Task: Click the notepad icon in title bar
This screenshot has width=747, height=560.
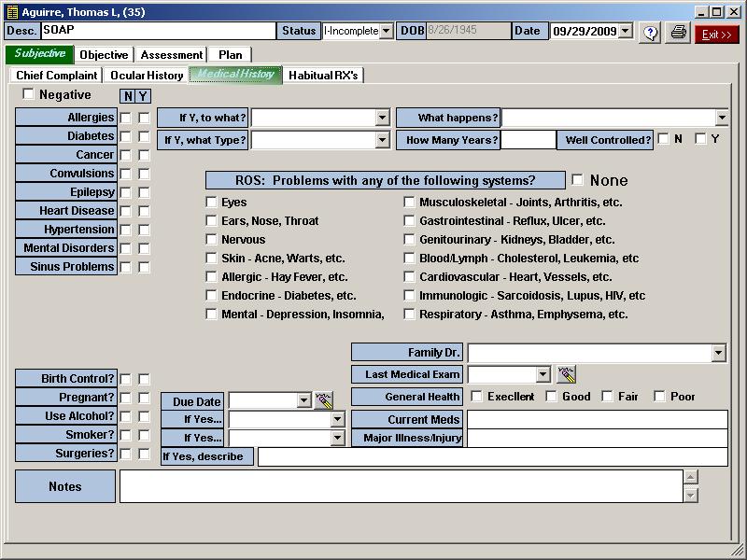Action: [x=11, y=12]
